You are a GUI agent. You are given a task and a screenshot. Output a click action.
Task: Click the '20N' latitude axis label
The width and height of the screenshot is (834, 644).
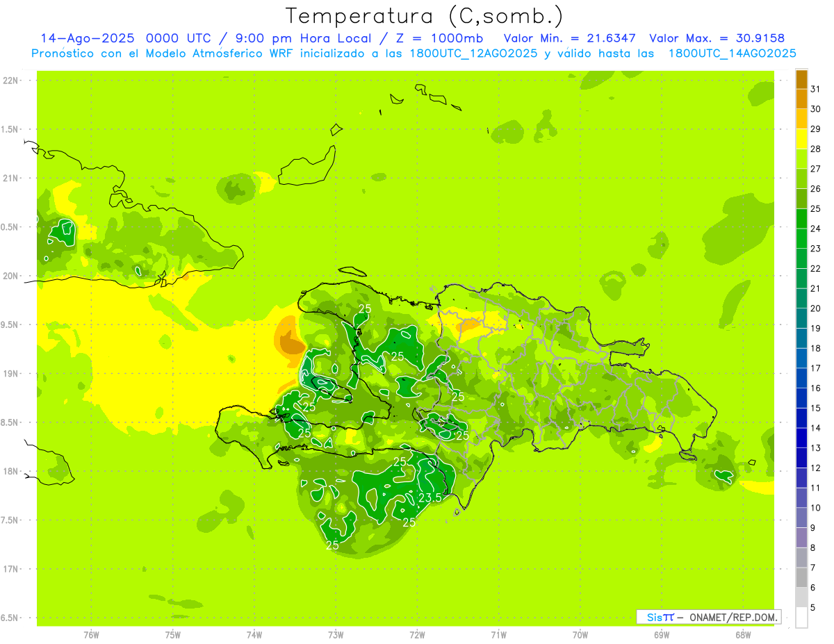pyautogui.click(x=11, y=276)
